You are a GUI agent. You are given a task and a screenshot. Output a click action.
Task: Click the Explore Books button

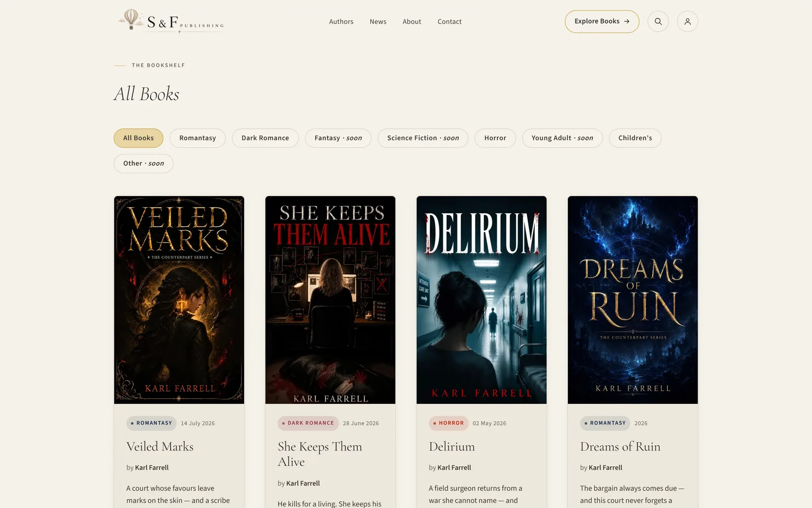click(x=602, y=21)
